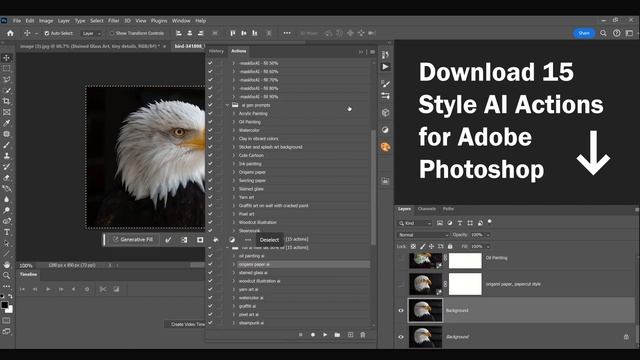Click the Home icon in options bar
Image resolution: width=640 pixels, height=360 pixels.
10,33
